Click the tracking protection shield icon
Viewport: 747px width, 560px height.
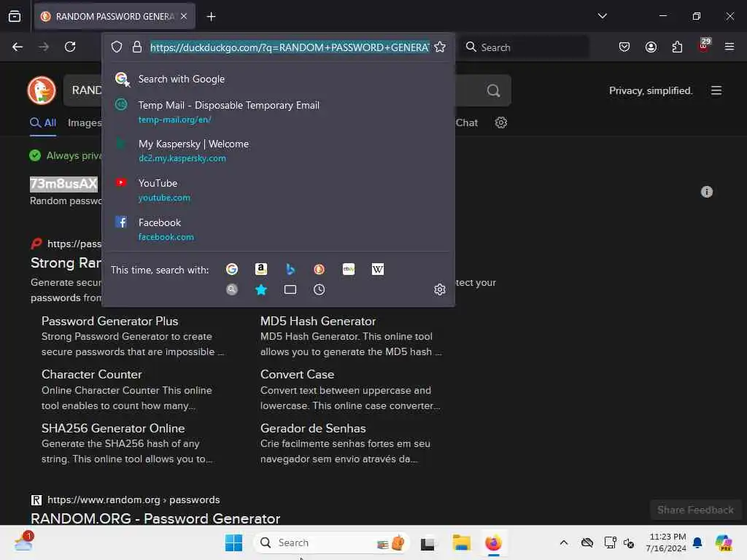coord(117,47)
